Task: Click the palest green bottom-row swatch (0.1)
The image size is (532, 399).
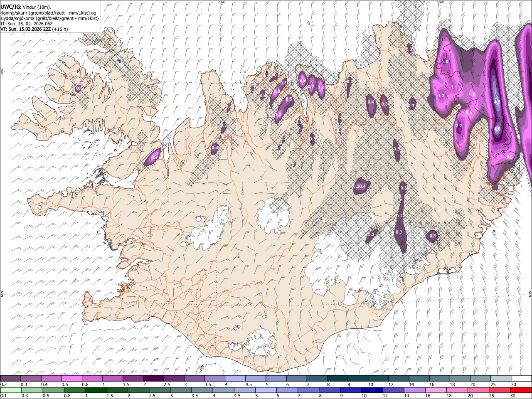Action: point(11,390)
